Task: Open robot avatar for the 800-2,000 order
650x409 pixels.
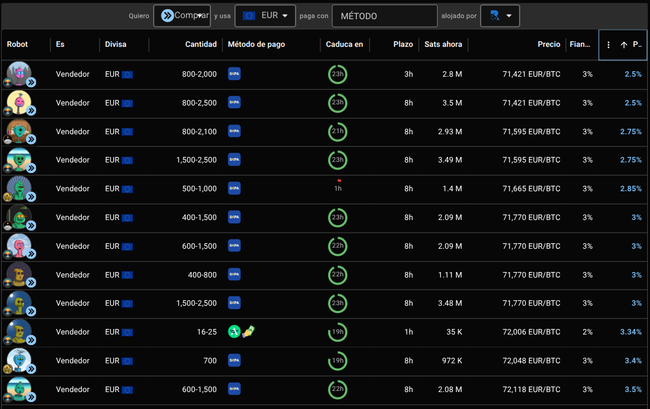Action: pyautogui.click(x=19, y=74)
